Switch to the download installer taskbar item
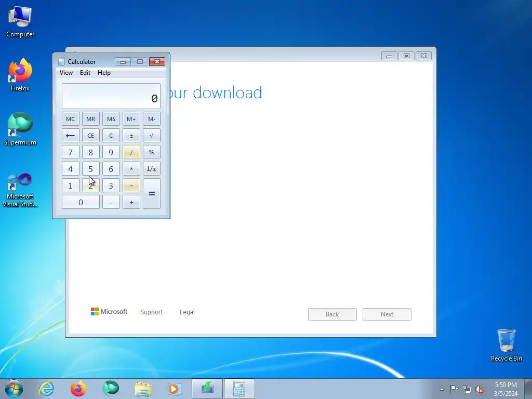The image size is (532, 399). click(207, 389)
